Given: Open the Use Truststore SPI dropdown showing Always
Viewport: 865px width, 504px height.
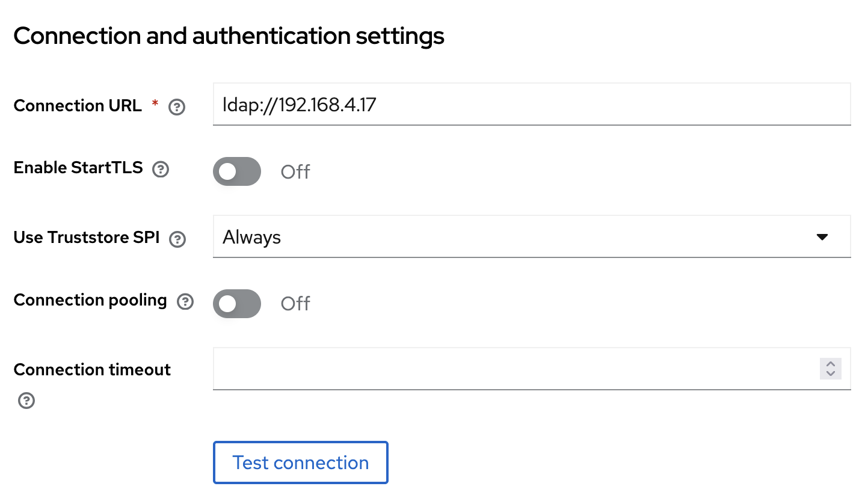Looking at the screenshot, I should coord(517,237).
